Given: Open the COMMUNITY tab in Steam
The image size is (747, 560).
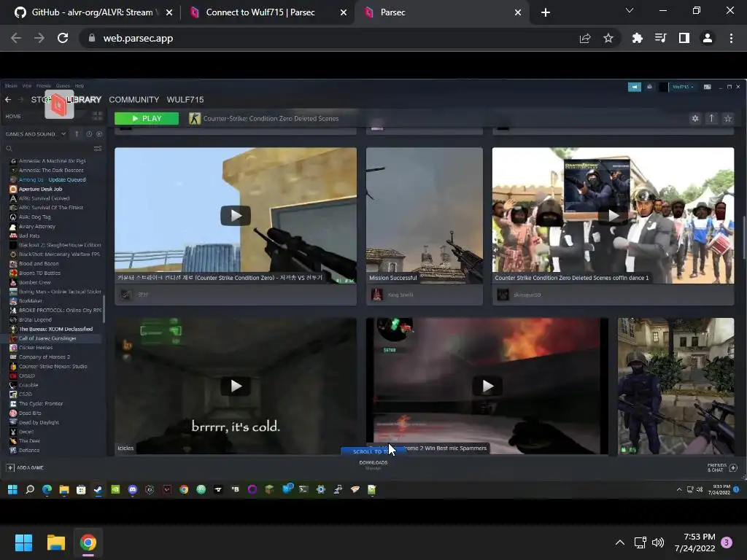Looking at the screenshot, I should point(134,99).
